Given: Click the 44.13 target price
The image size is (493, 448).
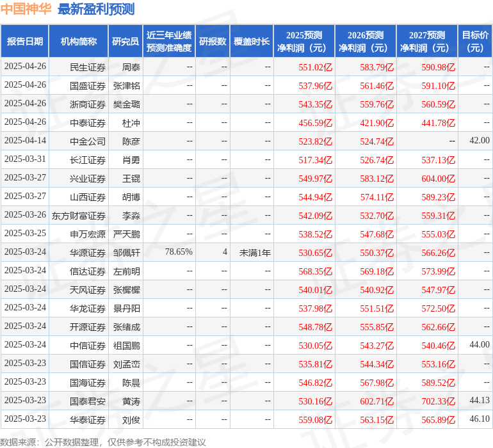Looking at the screenshot, I should pyautogui.click(x=480, y=400).
